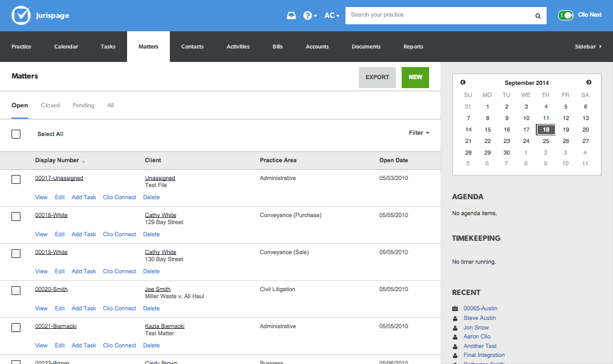This screenshot has height=364, width=613.
Task: Check the box for 00017-Unassigned
Action: pyautogui.click(x=16, y=179)
